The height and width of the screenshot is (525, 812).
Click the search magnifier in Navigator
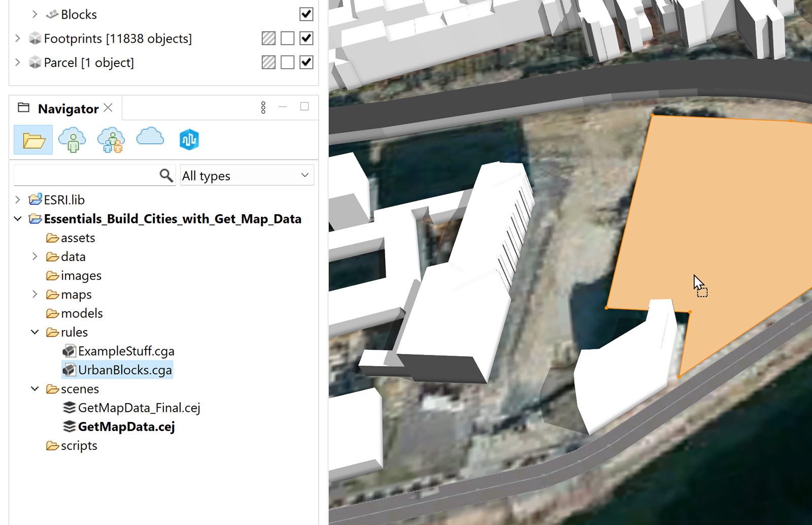point(166,175)
